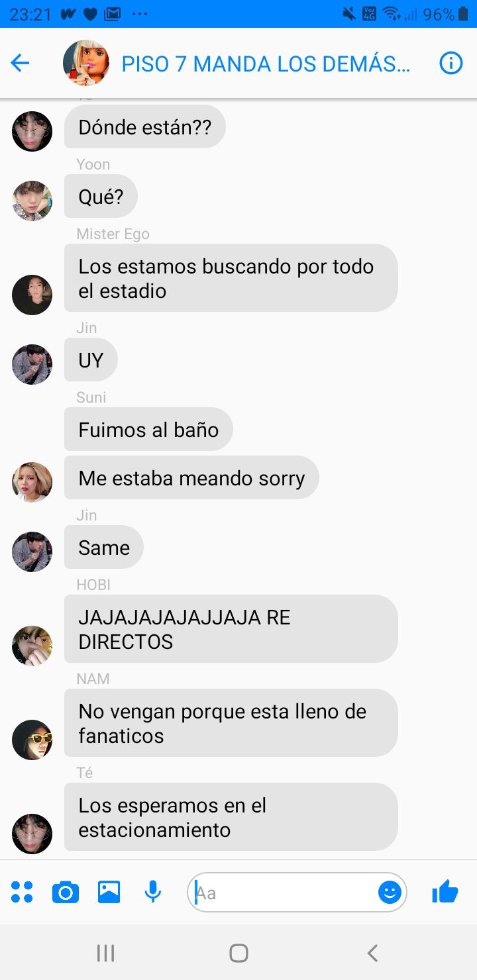The height and width of the screenshot is (980, 477).
Task: Send a thumbs-up like
Action: [445, 891]
